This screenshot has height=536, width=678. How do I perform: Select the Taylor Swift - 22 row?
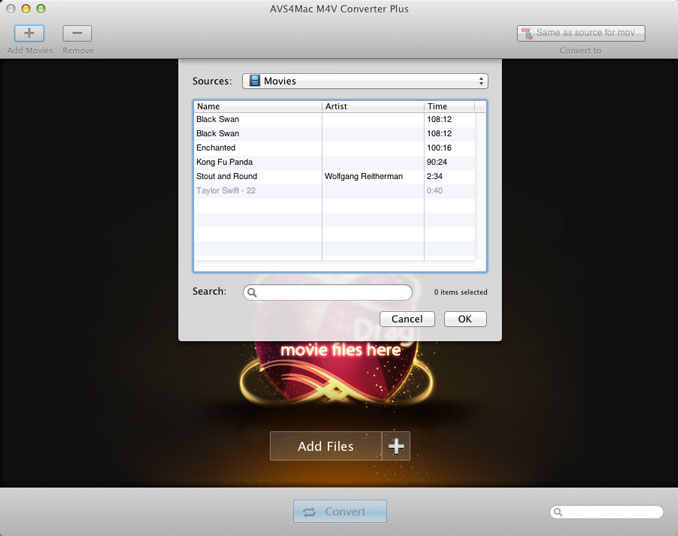pyautogui.click(x=335, y=191)
